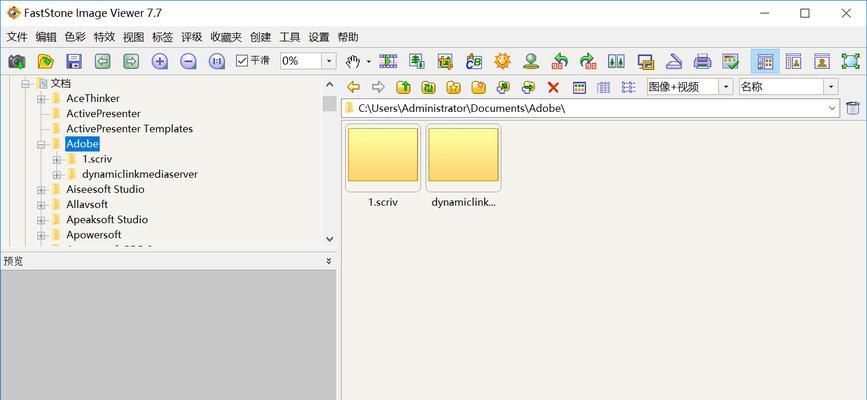
Task: Click the full screen green arrows icon
Action: (850, 61)
